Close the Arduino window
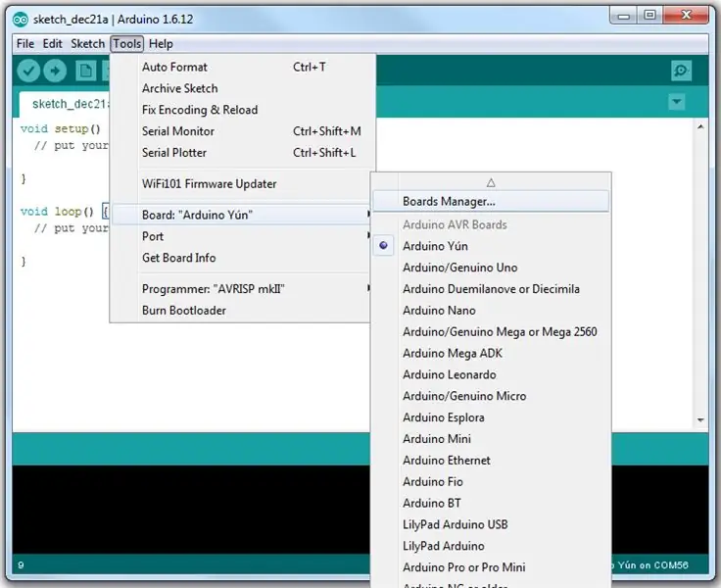This screenshot has width=721, height=588. click(x=686, y=16)
